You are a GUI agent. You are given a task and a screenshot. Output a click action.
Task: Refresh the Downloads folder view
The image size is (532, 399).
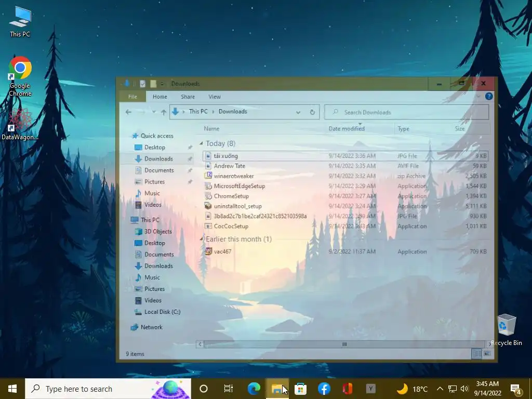pyautogui.click(x=312, y=112)
